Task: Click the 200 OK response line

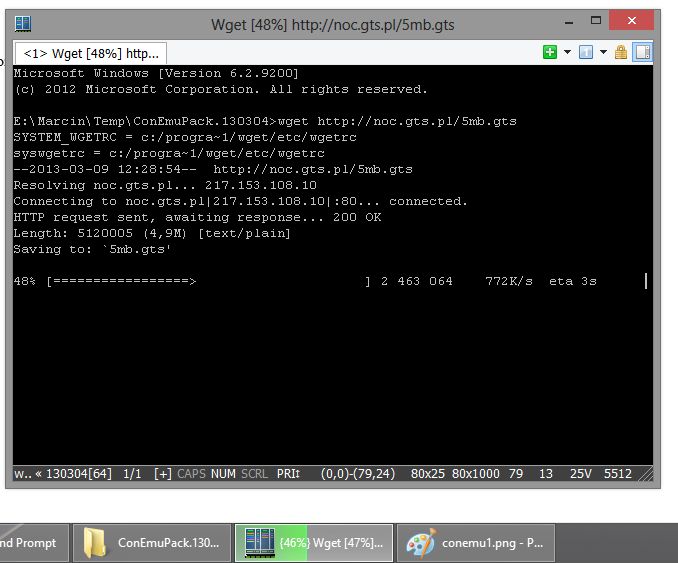Action: tap(197, 217)
